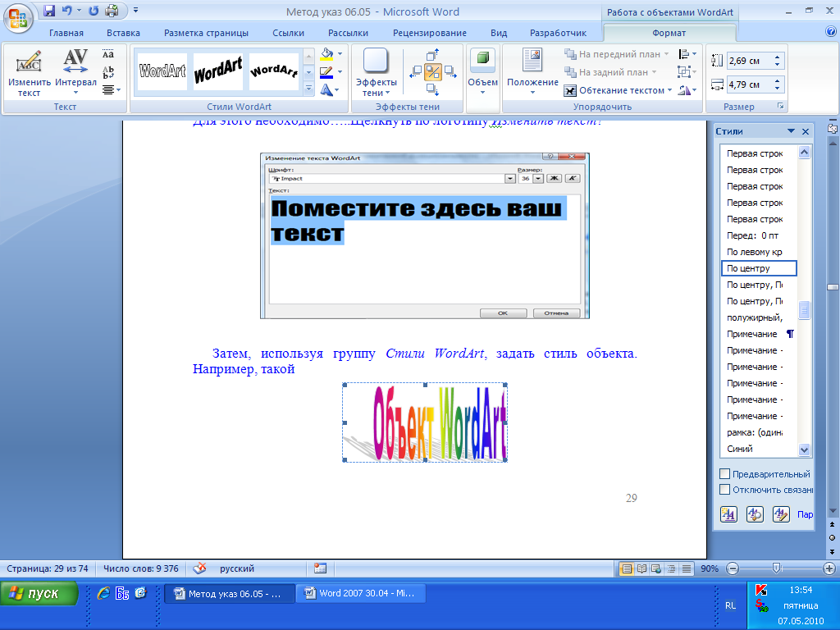Open the Объем 3-D effects menu
The width and height of the screenshot is (840, 630).
point(482,73)
